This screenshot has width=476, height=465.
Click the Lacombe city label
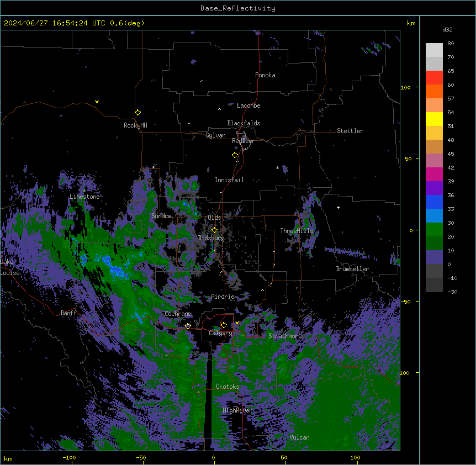[x=248, y=105]
